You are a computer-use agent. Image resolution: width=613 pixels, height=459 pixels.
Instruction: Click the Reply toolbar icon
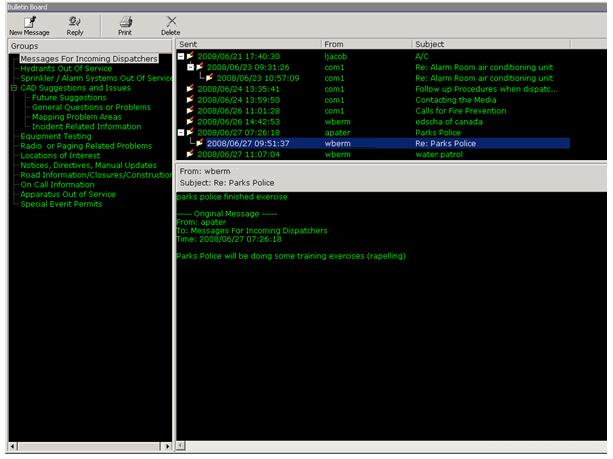[73, 21]
